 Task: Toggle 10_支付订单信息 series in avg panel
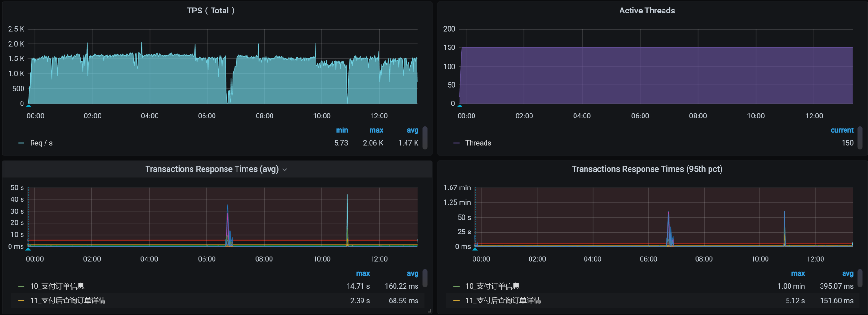(57, 286)
